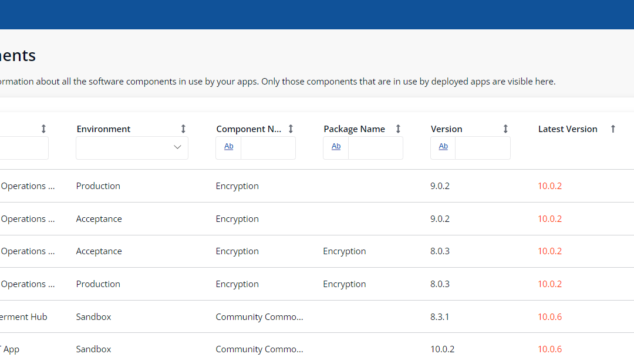
Task: Click latest version 10.0.2 in first row
Action: (550, 186)
